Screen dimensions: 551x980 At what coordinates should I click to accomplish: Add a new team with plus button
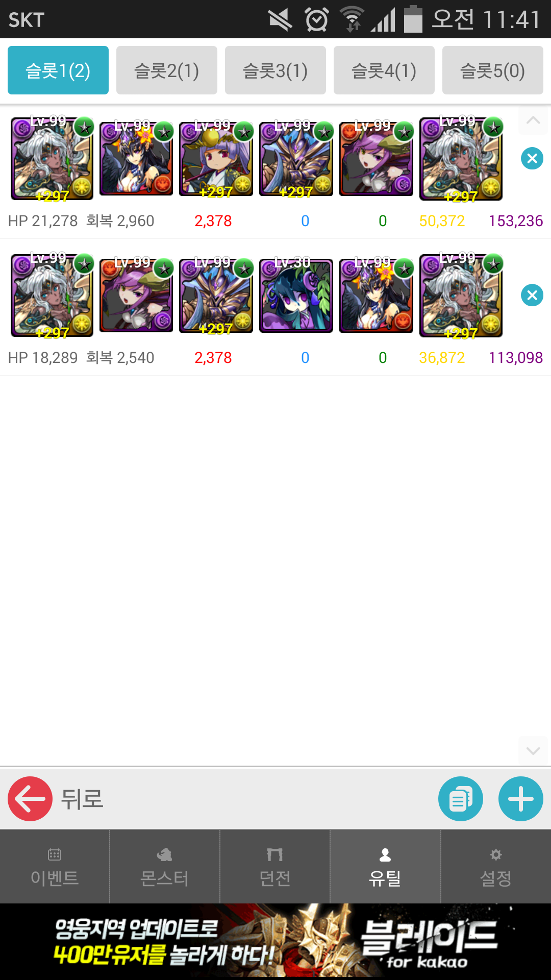(521, 799)
